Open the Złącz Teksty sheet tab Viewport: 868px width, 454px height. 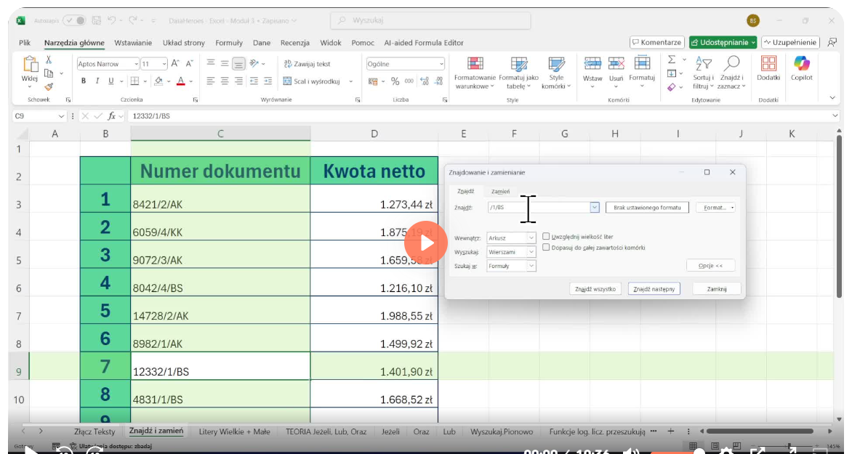tap(95, 431)
